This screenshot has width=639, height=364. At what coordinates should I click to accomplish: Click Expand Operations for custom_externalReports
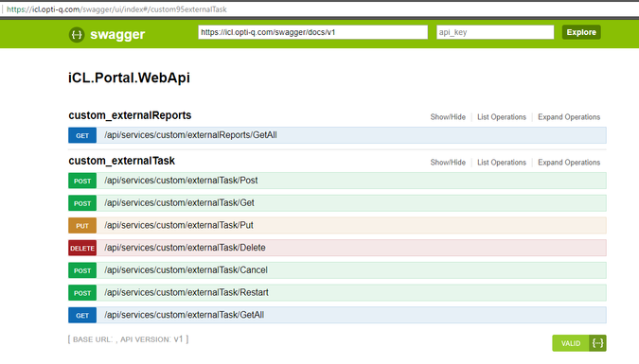[569, 117]
